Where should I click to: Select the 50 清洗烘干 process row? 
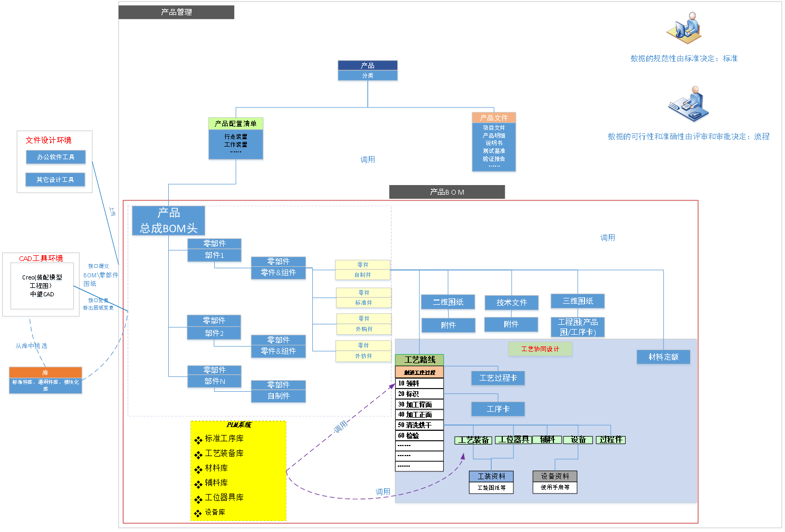click(419, 425)
